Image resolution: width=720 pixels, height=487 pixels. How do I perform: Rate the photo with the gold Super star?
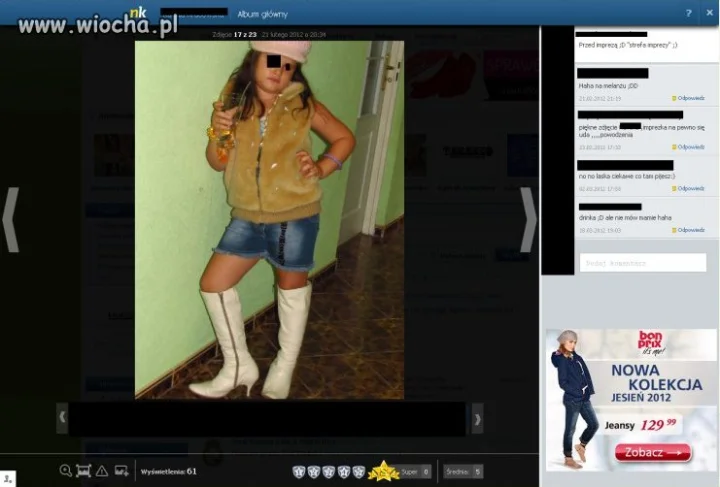coord(383,471)
